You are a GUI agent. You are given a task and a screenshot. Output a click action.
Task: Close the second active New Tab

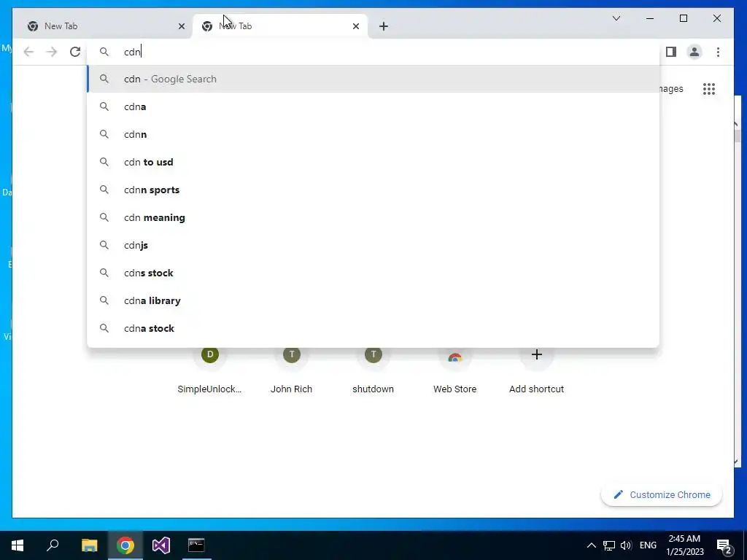pos(356,26)
